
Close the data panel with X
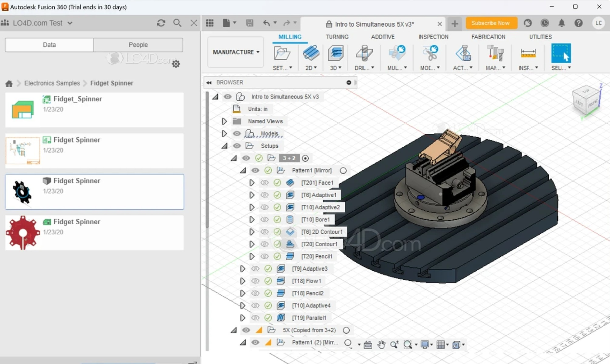[x=194, y=23]
